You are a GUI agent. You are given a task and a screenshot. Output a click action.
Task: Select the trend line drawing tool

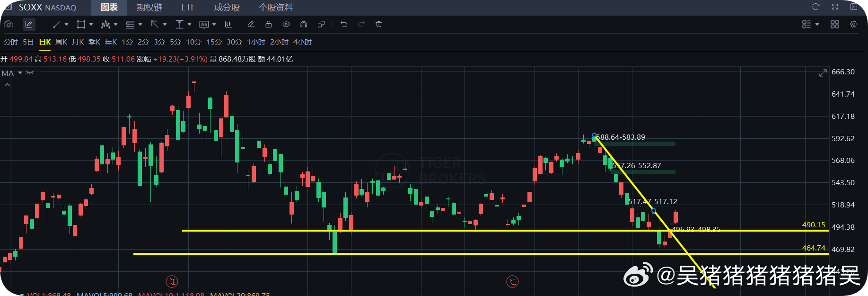click(x=56, y=24)
